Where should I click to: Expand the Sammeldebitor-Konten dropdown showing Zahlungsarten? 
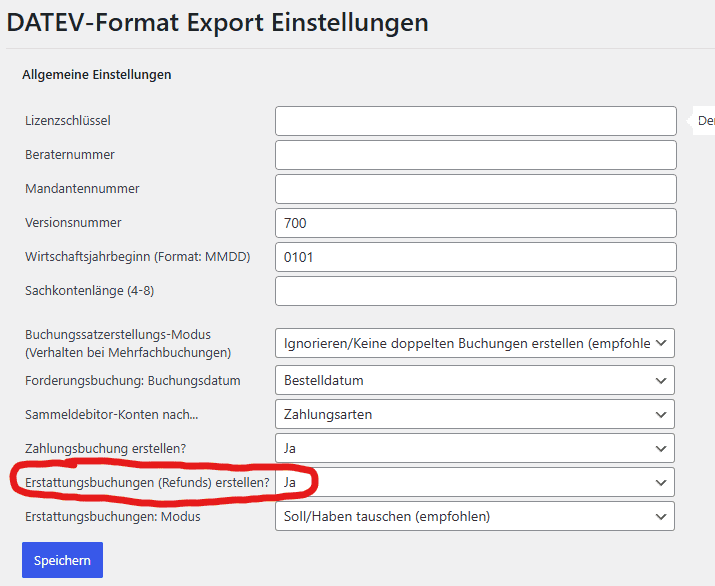475,414
